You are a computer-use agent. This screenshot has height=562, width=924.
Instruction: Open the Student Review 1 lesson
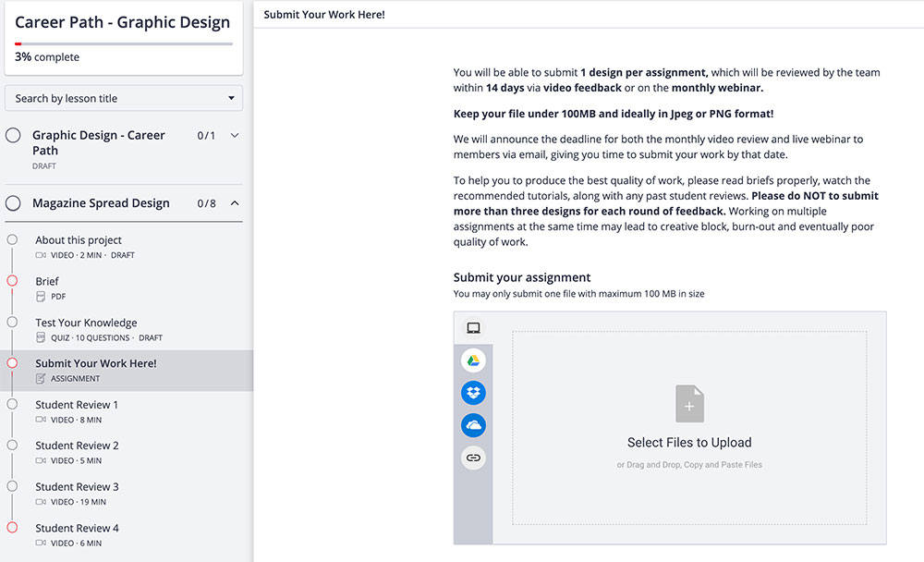click(77, 405)
